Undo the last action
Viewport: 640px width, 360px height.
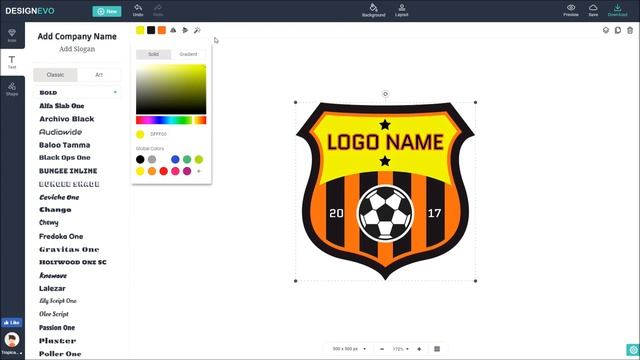[138, 10]
